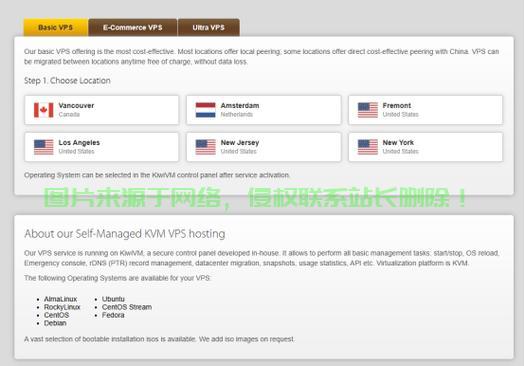The image size is (525, 366).
Task: Click the RockyLinux list item
Action: coord(62,307)
